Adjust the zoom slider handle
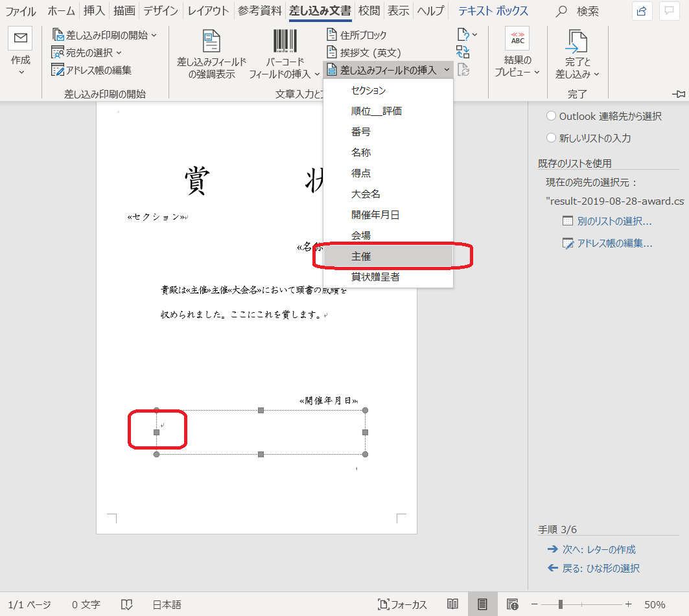Viewport: 689px width, 616px height. 560,604
